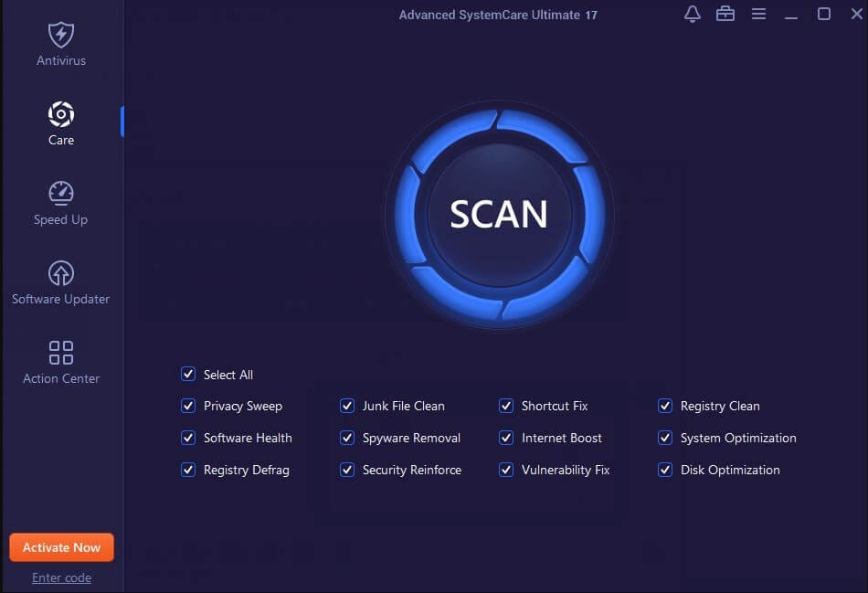Switch to the Antivirus tab label
868x593 pixels.
61,60
